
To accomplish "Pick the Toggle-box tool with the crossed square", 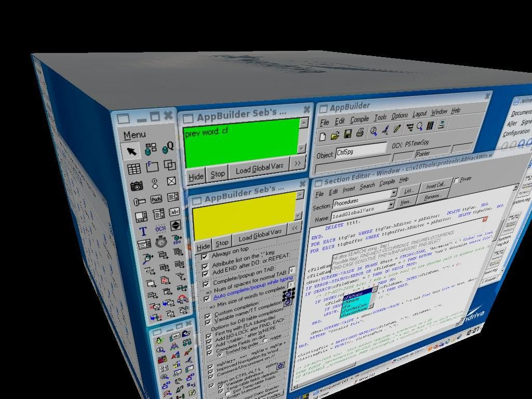I will coord(171,181).
